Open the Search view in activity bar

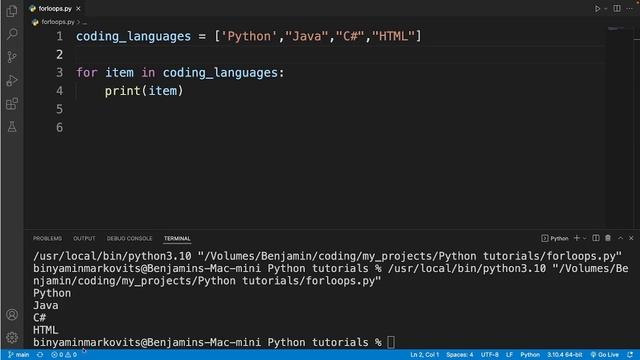(x=12, y=34)
